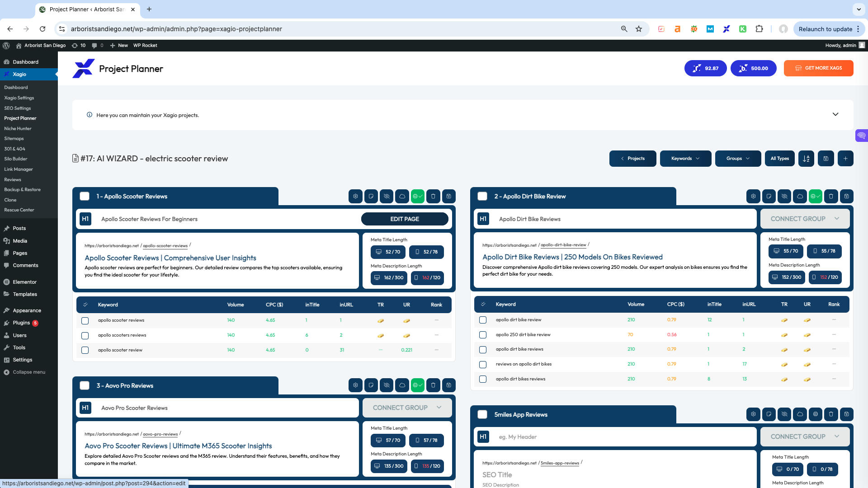Open the apollo-scooter-reviews URL slug link

[165, 246]
